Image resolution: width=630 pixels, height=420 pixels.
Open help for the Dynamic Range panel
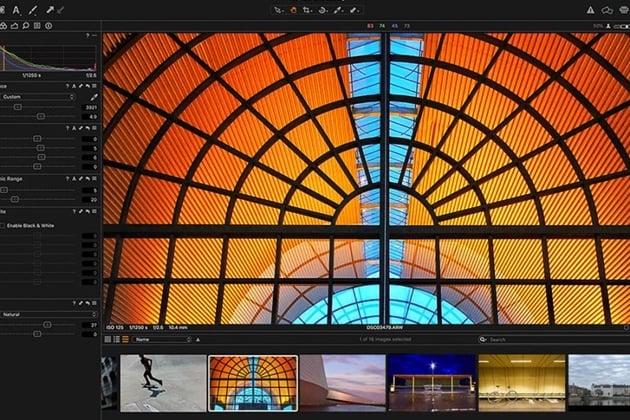pos(68,178)
